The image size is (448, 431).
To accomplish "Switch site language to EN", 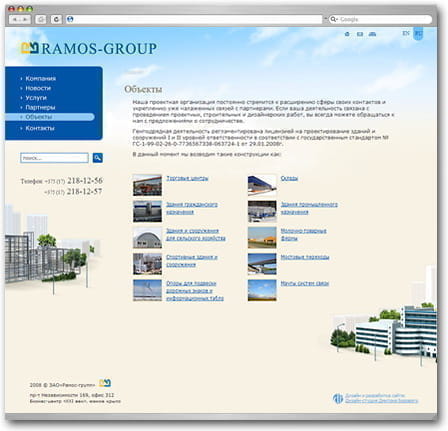I will (x=406, y=33).
